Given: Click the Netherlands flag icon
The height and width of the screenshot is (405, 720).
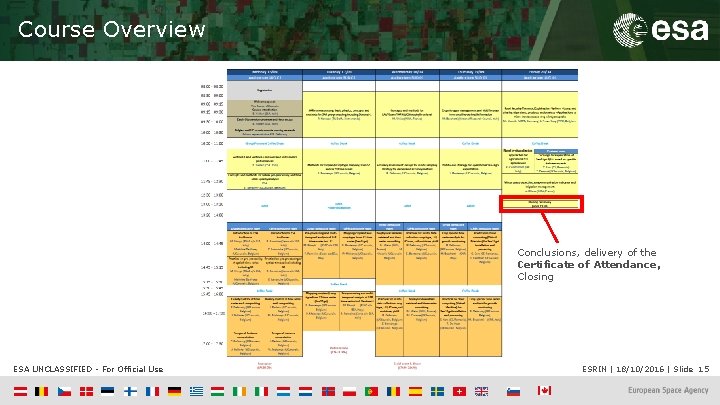Looking at the screenshot, I should point(305,391).
